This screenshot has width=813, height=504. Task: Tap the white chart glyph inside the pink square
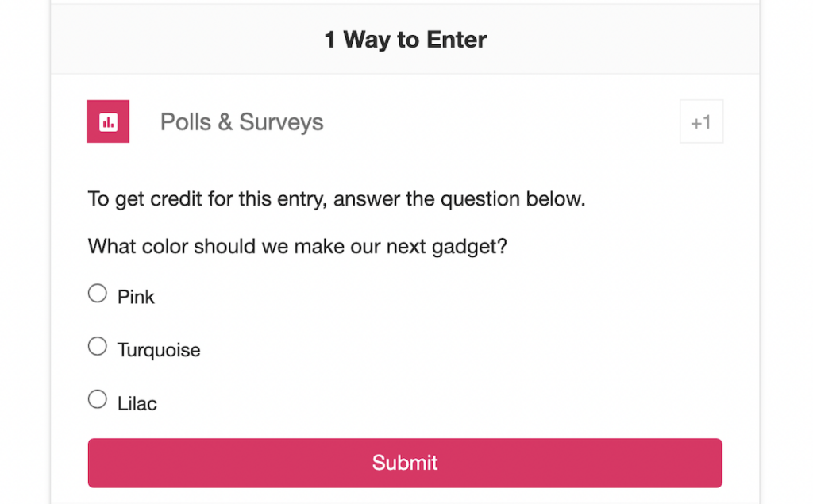coord(108,121)
